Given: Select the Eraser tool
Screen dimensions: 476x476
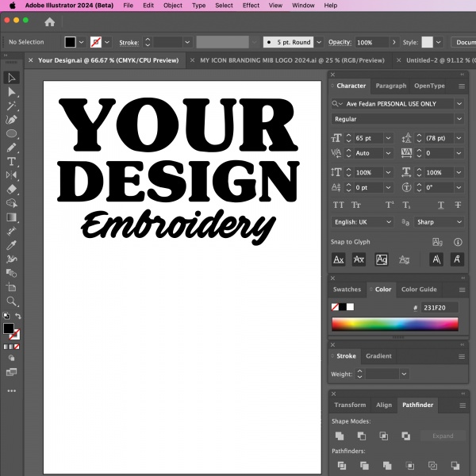Looking at the screenshot, I should pos(12,189).
